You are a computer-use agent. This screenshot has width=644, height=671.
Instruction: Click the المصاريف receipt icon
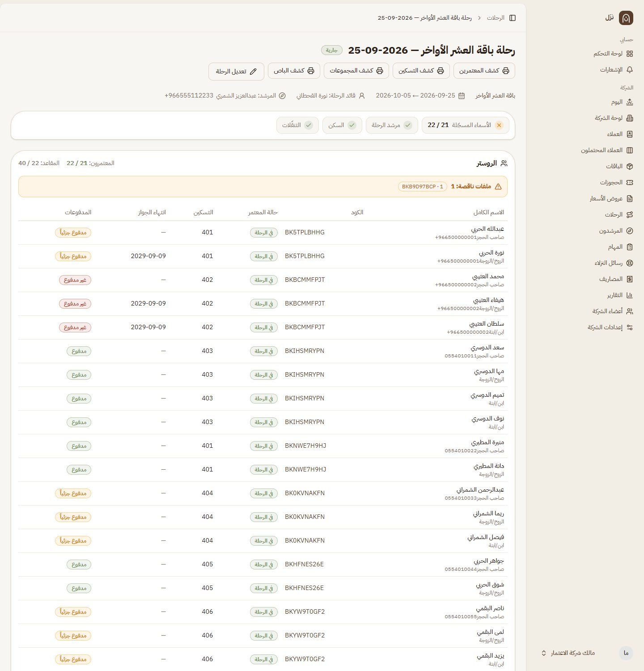[630, 279]
